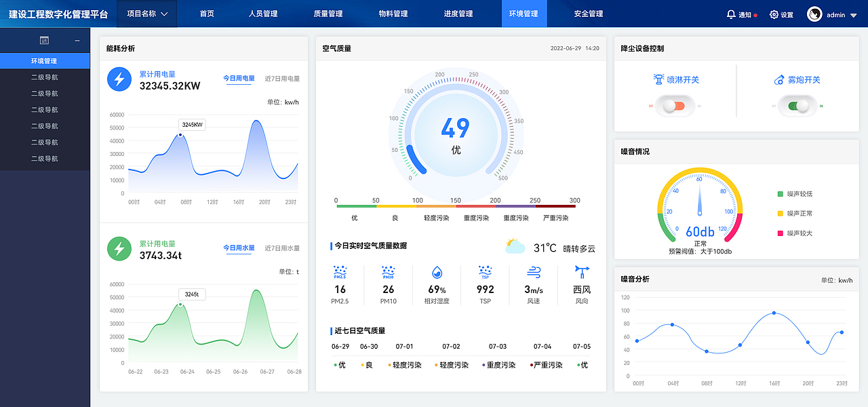Turn on the 喷淋开关 switch
The image size is (868, 407).
(x=673, y=106)
